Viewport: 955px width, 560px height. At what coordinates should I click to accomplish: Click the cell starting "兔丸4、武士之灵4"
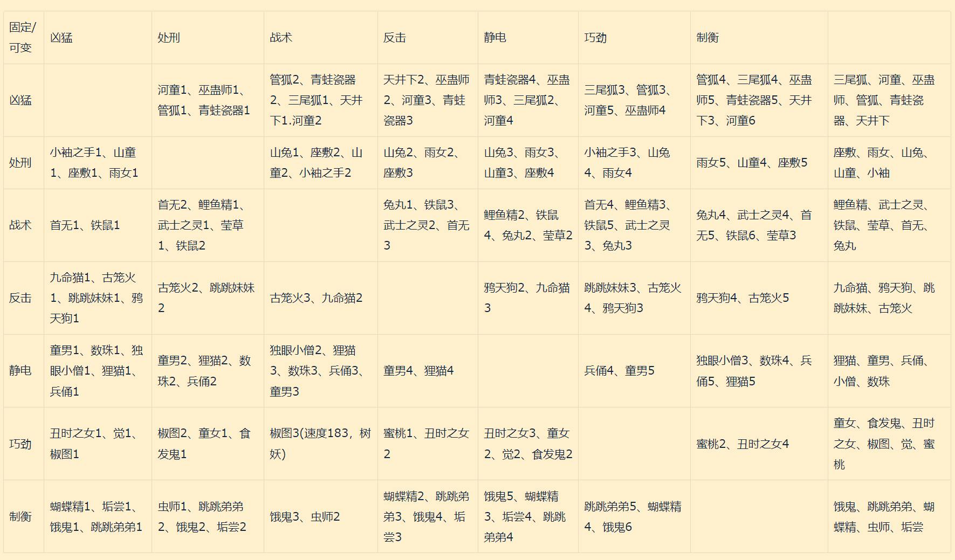tap(759, 225)
